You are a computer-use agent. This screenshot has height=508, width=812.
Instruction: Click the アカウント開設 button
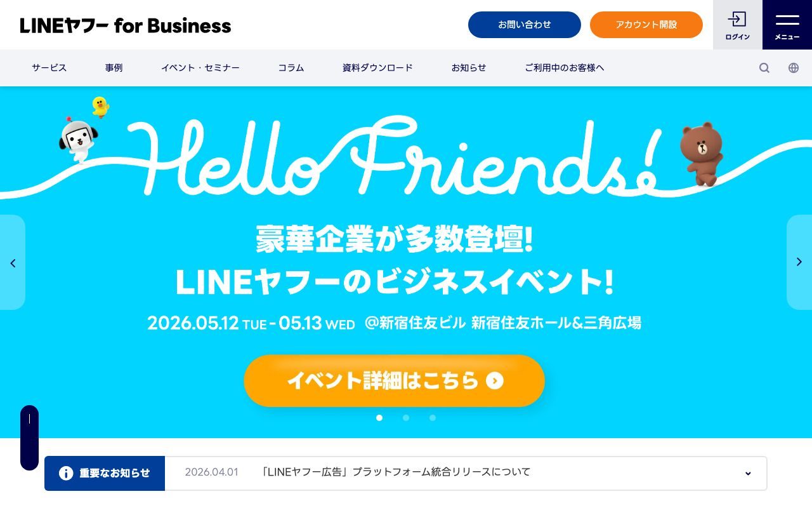tap(646, 25)
